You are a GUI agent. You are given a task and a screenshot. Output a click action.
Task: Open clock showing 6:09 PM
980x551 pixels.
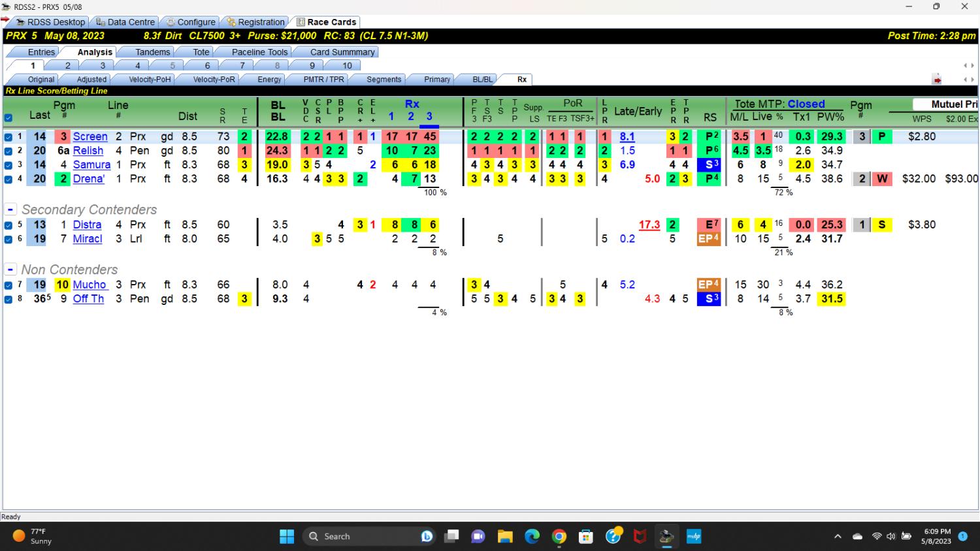[x=937, y=537]
